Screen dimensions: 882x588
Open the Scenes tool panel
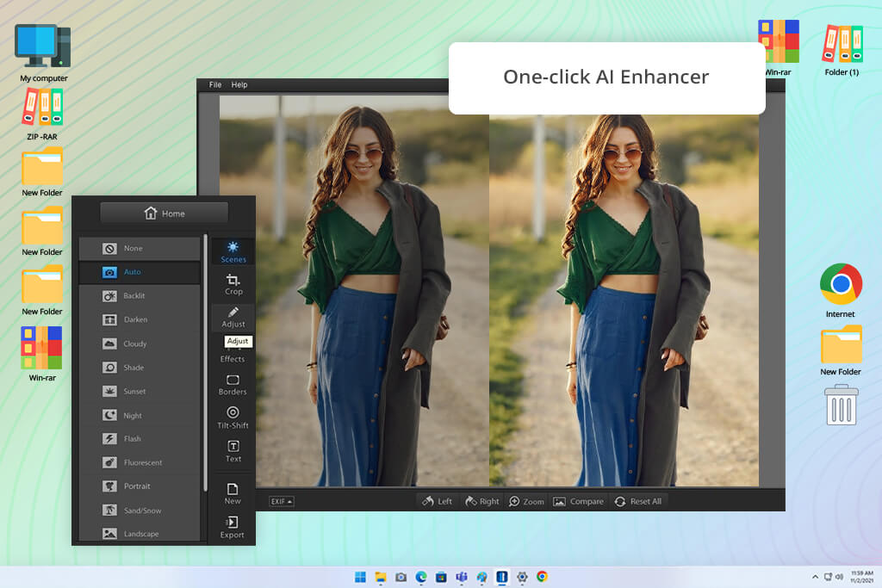[x=233, y=252]
